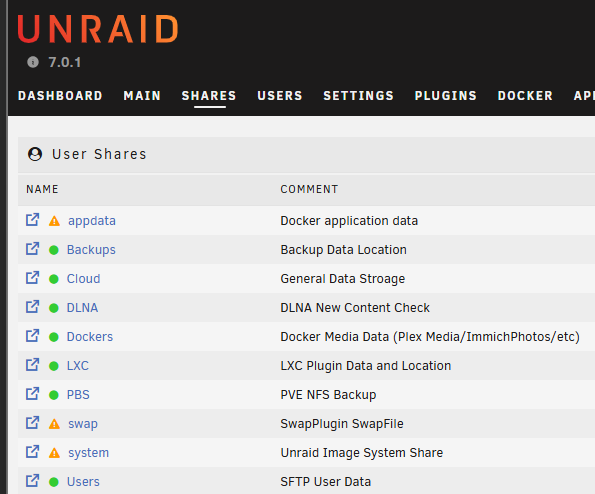
Task: Select comment 'Backup Data Location'
Action: click(x=343, y=250)
